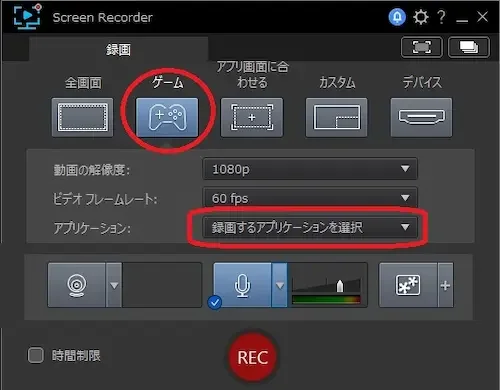Add effect with plus button beside click effects
The width and height of the screenshot is (500, 390).
tap(445, 285)
